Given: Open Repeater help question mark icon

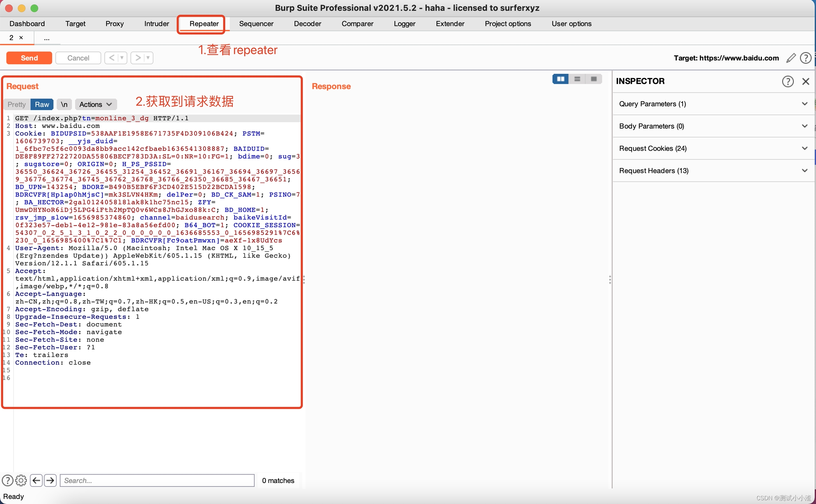Looking at the screenshot, I should pyautogui.click(x=805, y=58).
